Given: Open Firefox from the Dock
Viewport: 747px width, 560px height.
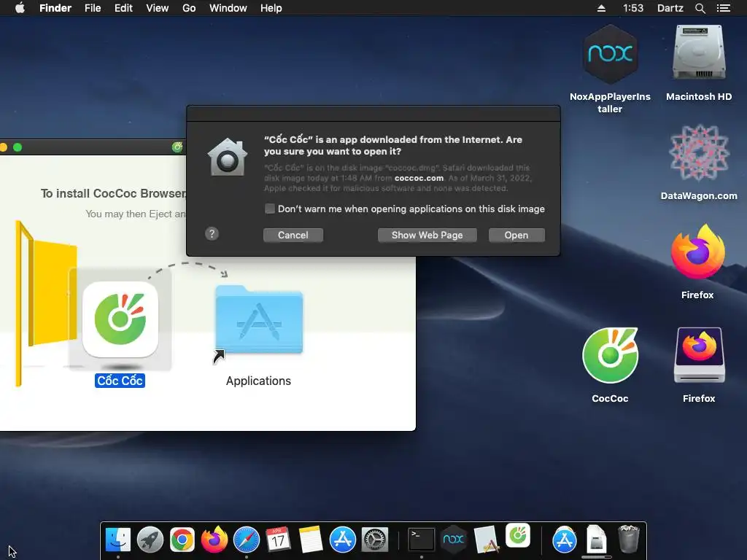Looking at the screenshot, I should 214,539.
